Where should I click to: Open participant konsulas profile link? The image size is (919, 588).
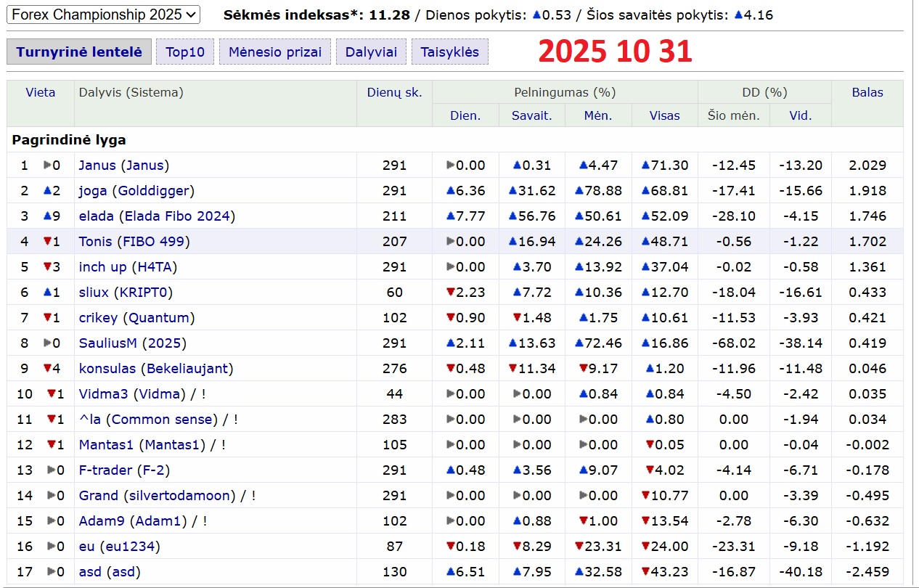(x=107, y=369)
